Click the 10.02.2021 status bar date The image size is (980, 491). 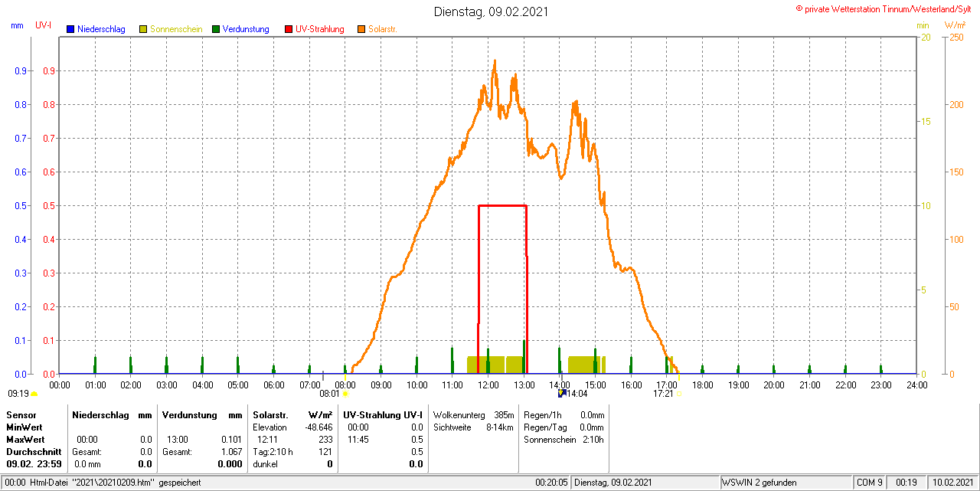pos(952,483)
